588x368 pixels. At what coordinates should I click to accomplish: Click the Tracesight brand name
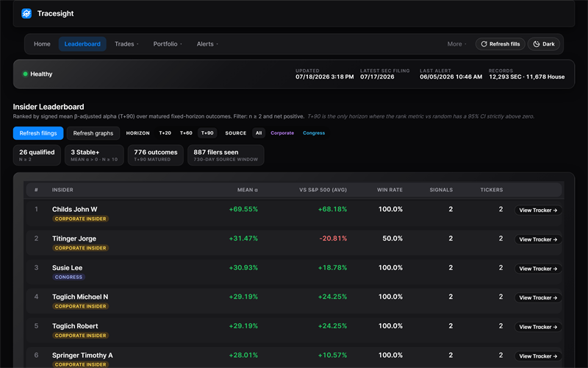[x=56, y=13]
